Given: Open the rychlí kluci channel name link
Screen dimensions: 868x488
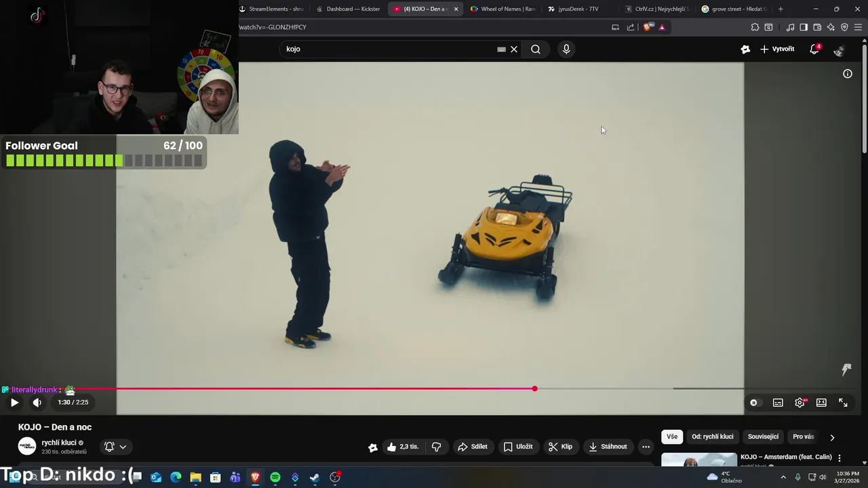Looking at the screenshot, I should pyautogui.click(x=59, y=443).
